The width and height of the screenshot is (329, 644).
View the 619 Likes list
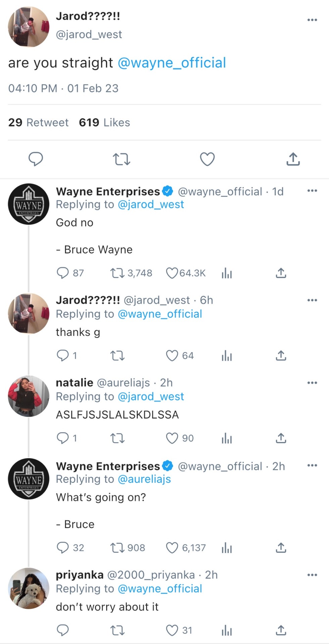pyautogui.click(x=104, y=122)
